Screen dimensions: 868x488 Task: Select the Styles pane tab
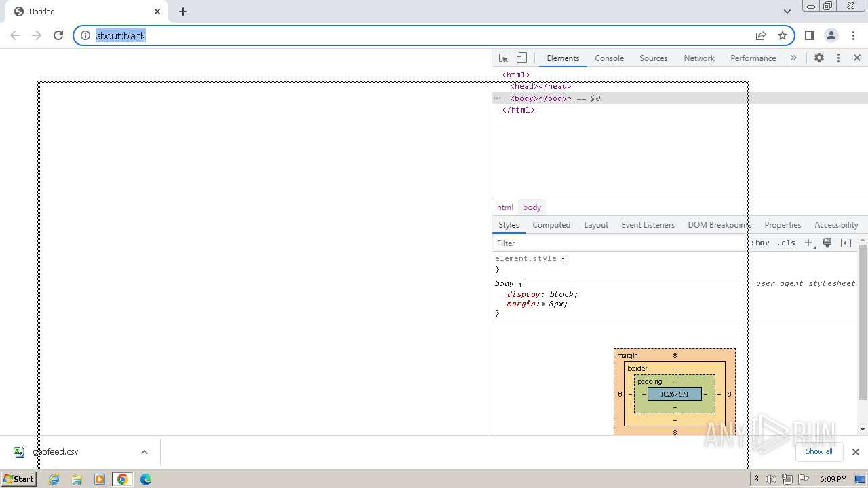pyautogui.click(x=509, y=225)
